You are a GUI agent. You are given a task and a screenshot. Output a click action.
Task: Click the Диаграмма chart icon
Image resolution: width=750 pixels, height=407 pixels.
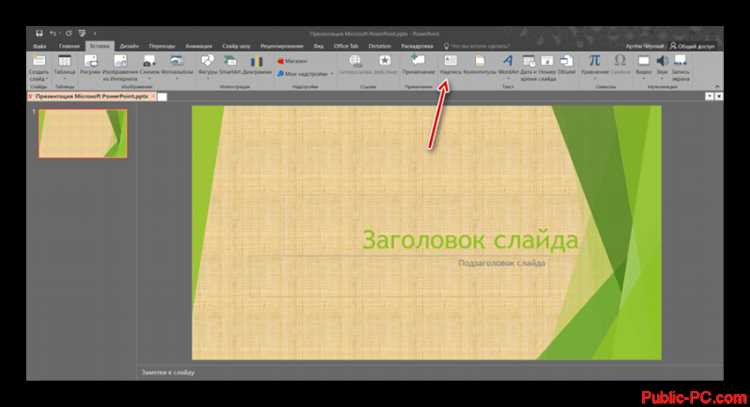coord(257,64)
